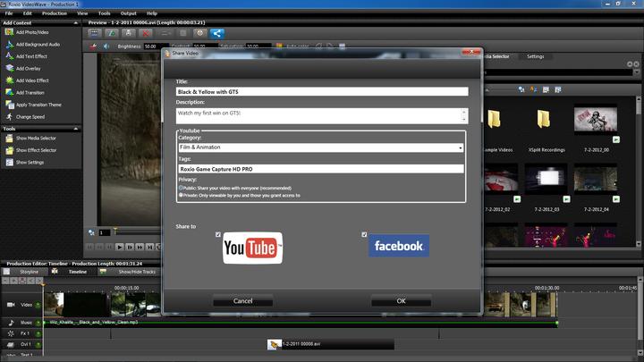The image size is (644, 362).
Task: Click the Ovl 1 track icon
Action: point(11,344)
